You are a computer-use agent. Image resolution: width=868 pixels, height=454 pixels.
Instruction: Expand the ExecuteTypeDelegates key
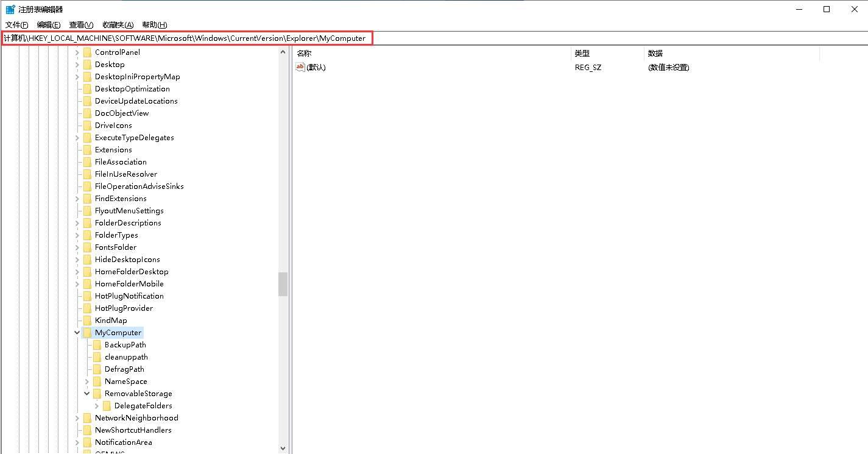coord(77,138)
